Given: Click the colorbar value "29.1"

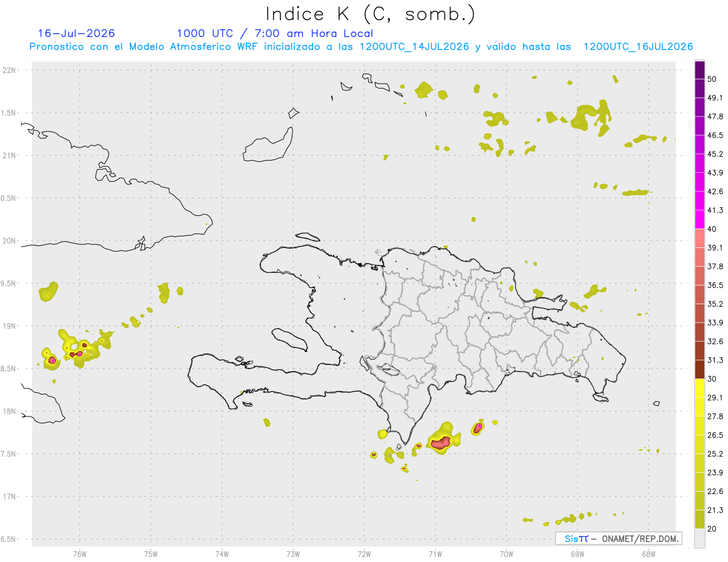Looking at the screenshot, I should [x=715, y=398].
